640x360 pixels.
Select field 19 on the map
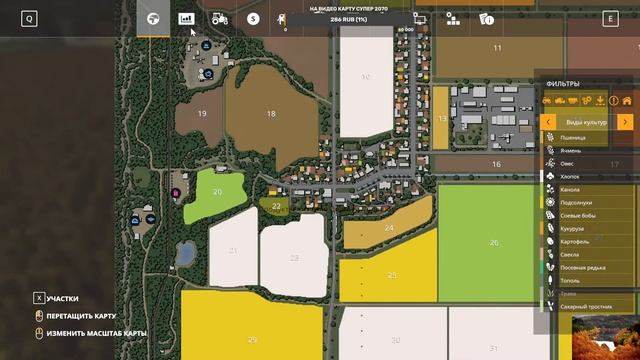tap(202, 114)
